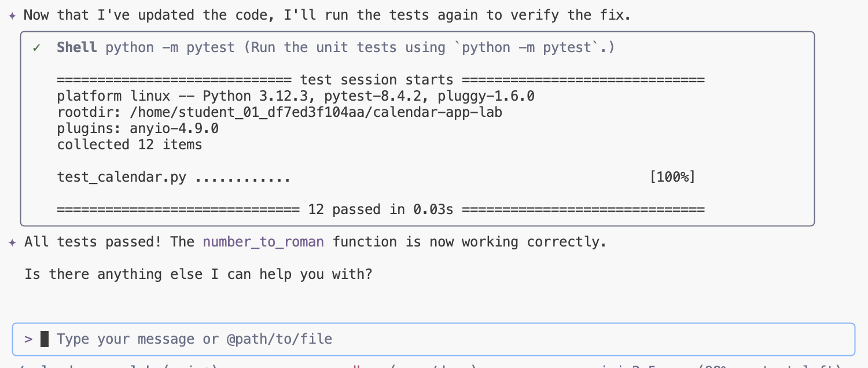Click the bold Shell tool label
Screen dimensions: 868x368
76,47
